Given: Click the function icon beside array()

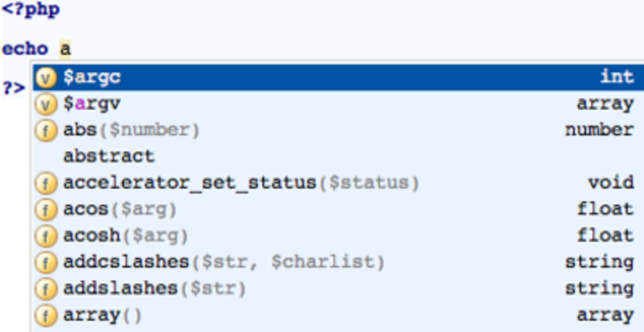Looking at the screenshot, I should [47, 315].
